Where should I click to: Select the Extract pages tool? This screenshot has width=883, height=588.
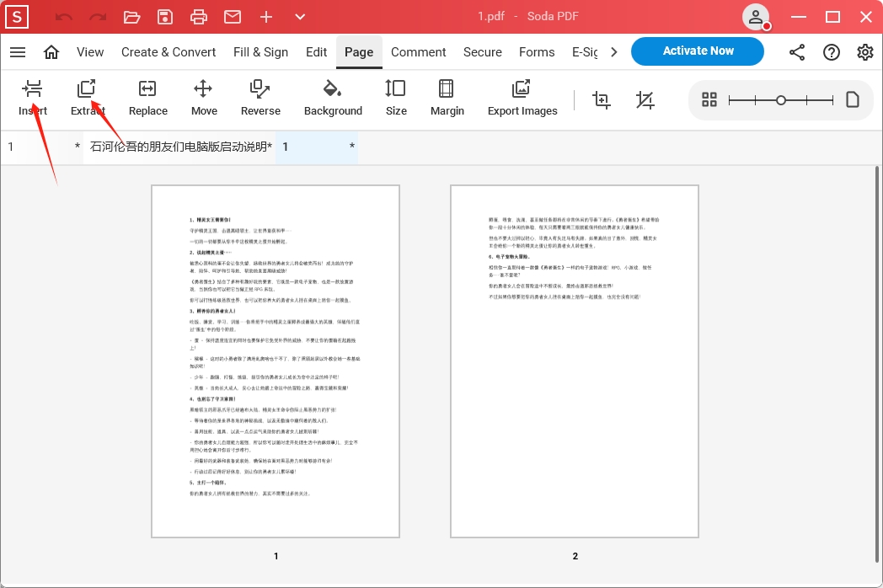point(87,98)
